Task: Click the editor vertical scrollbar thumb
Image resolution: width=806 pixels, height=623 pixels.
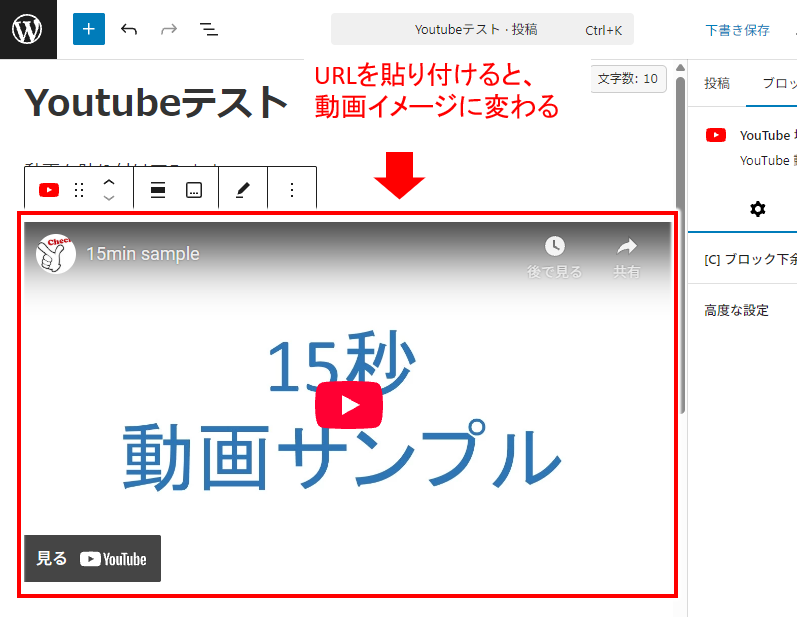Action: tap(680, 245)
